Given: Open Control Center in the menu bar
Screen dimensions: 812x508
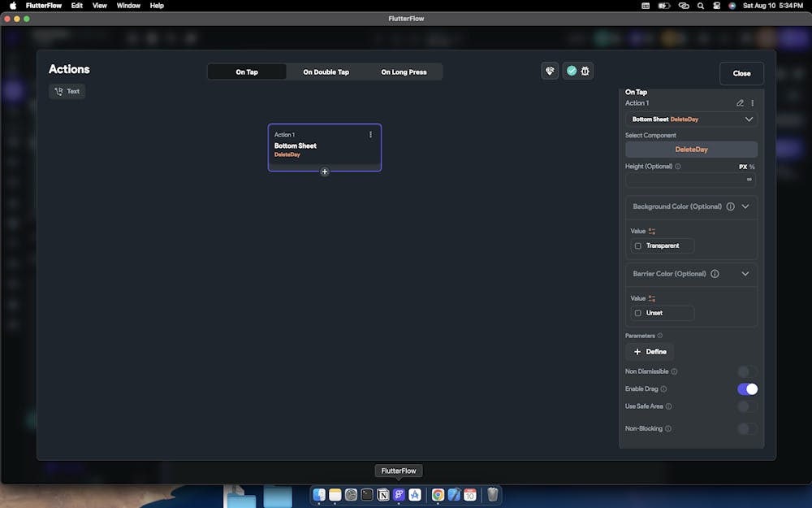Looking at the screenshot, I should click(717, 6).
